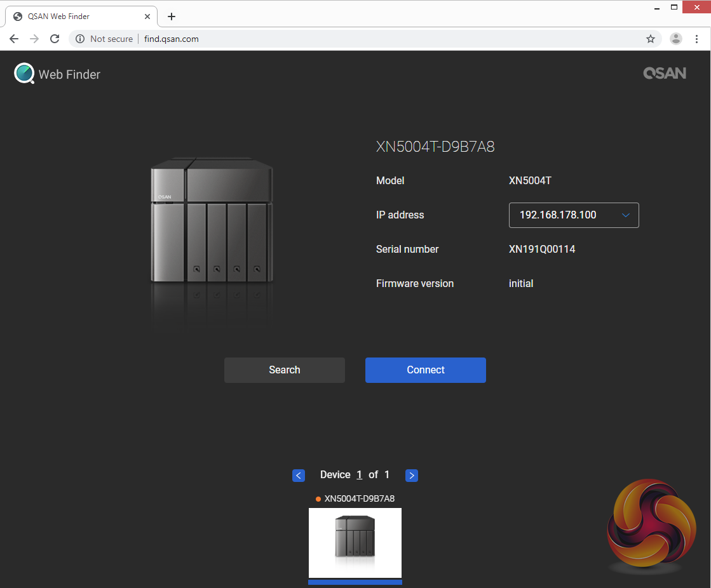View site info via Not secure icon

(x=80, y=39)
